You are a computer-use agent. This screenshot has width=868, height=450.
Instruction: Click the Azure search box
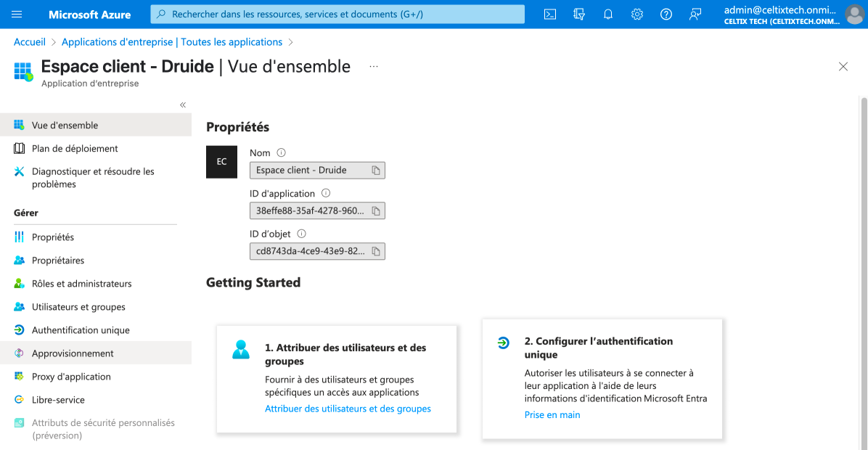pyautogui.click(x=337, y=15)
